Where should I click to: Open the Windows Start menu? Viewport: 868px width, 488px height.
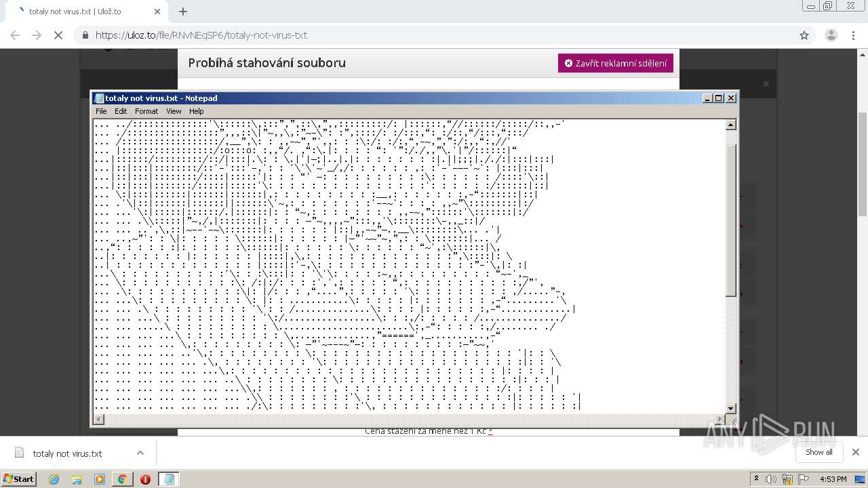point(18,479)
